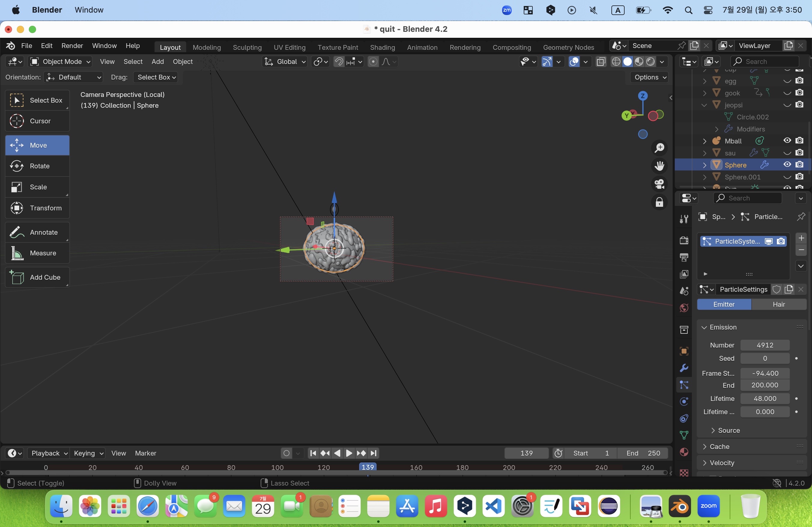Open Zoom app in the Dock
The height and width of the screenshot is (527, 812).
pyautogui.click(x=708, y=506)
